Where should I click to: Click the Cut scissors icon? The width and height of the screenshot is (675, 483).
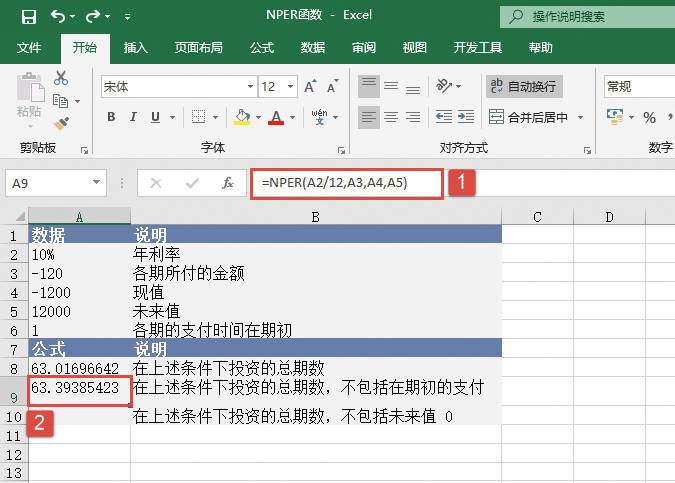point(61,77)
